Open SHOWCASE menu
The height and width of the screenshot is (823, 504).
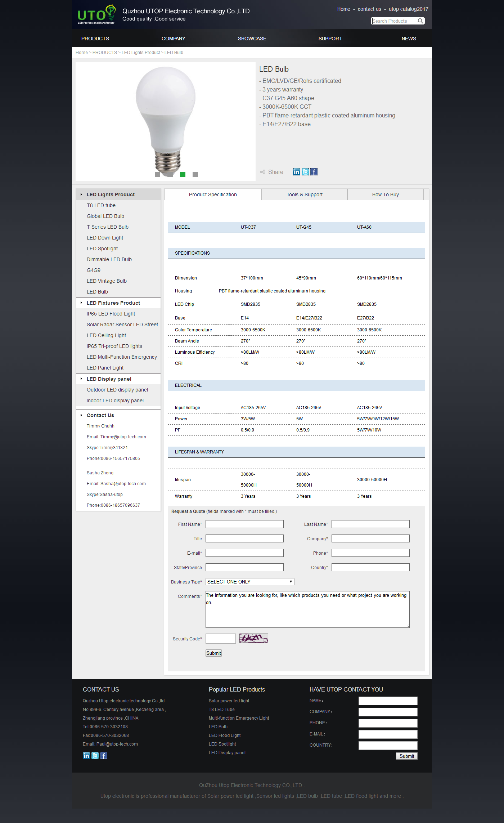(252, 39)
